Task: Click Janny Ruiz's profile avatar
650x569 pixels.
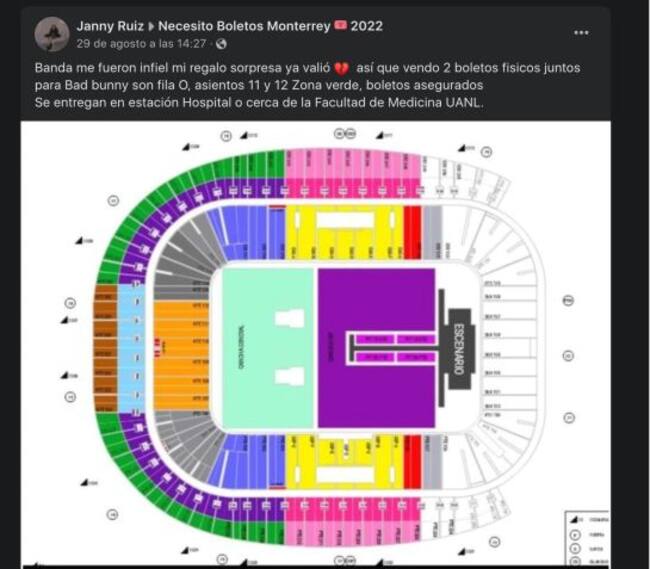Action: [x=52, y=34]
